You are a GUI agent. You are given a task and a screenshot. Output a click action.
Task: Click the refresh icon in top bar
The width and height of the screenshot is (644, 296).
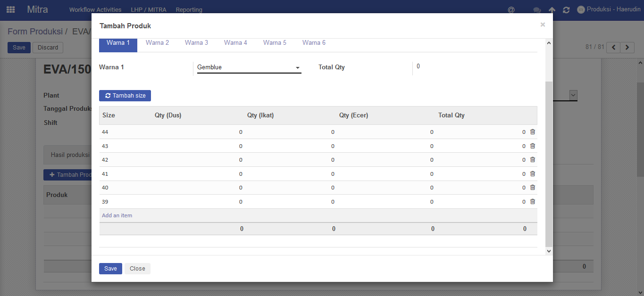tap(566, 10)
